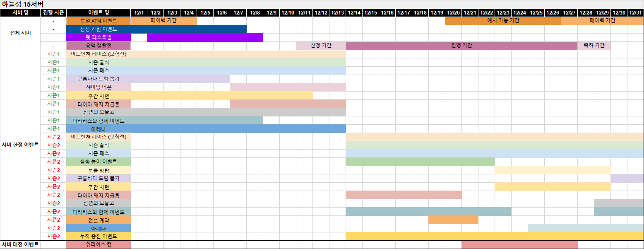This screenshot has width=644, height=249.
Task: Select the 12/25 date header
Action: click(x=536, y=12)
